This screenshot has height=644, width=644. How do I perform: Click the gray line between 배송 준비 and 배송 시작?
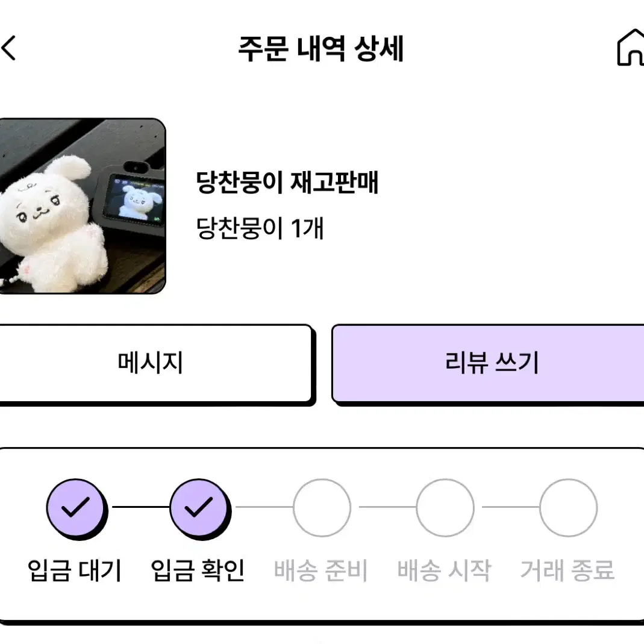pos(388,507)
